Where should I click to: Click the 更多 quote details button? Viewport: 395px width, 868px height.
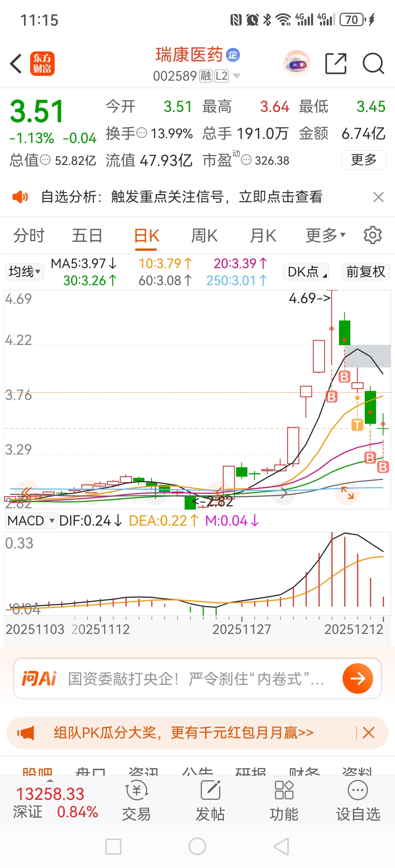click(364, 160)
